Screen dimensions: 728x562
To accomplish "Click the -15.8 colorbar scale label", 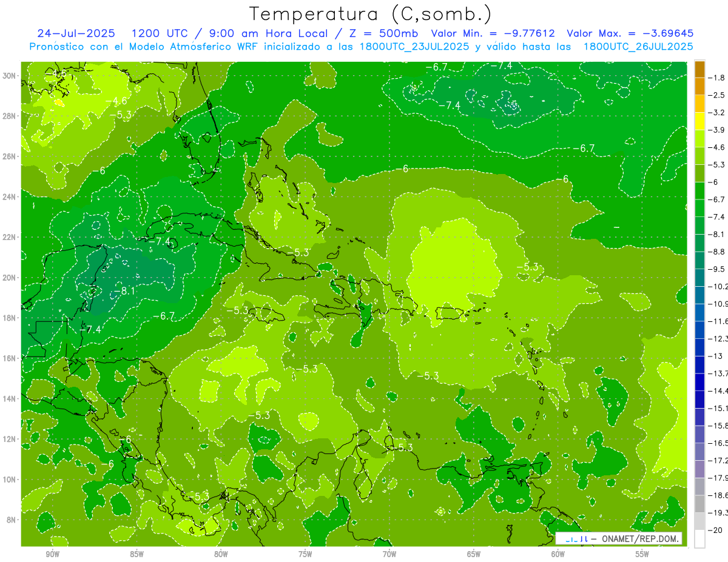I will (x=718, y=426).
